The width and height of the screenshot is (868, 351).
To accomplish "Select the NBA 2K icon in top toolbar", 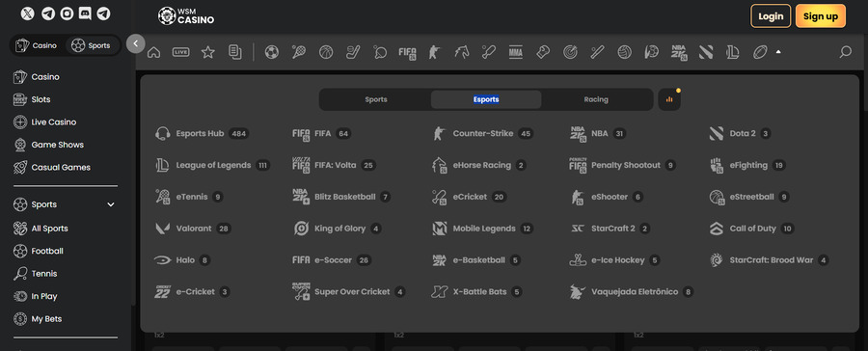I will point(679,52).
